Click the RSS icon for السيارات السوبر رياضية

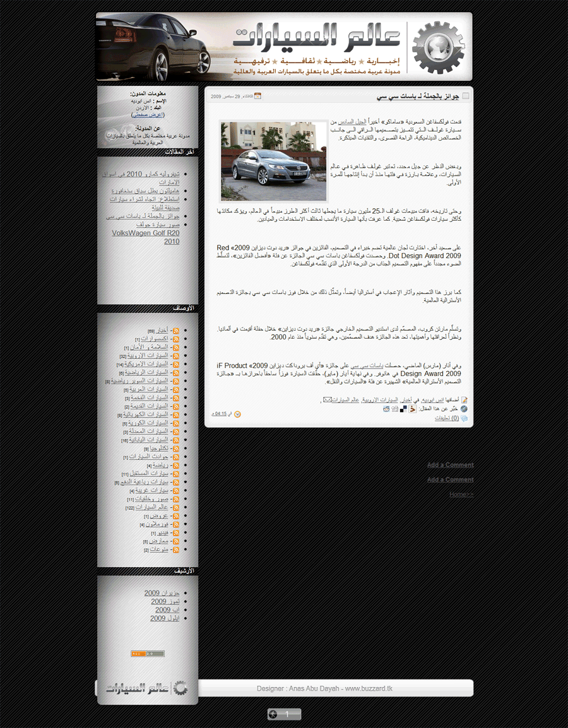pyautogui.click(x=176, y=382)
